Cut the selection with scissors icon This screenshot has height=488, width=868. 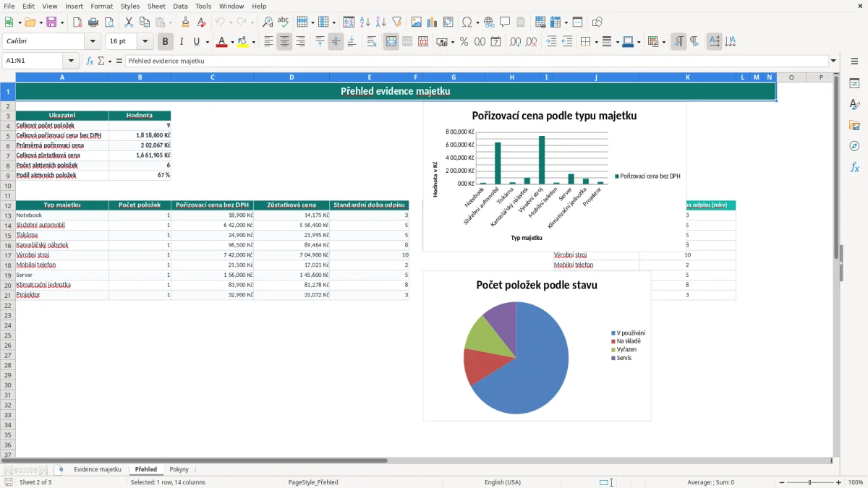coord(129,22)
